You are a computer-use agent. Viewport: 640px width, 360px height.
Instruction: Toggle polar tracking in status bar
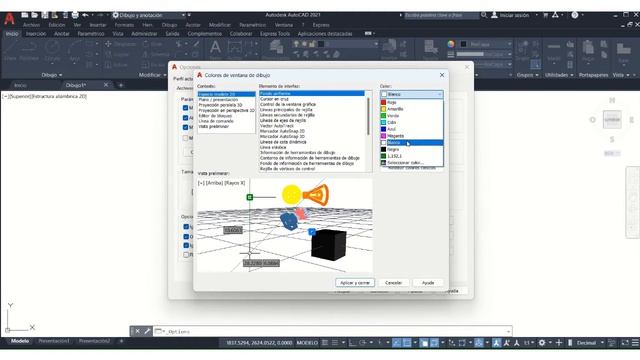363,343
